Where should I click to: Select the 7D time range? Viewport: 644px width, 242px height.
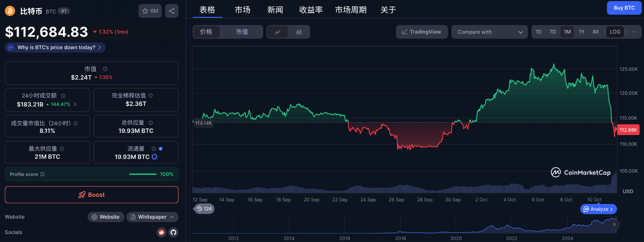(x=553, y=32)
